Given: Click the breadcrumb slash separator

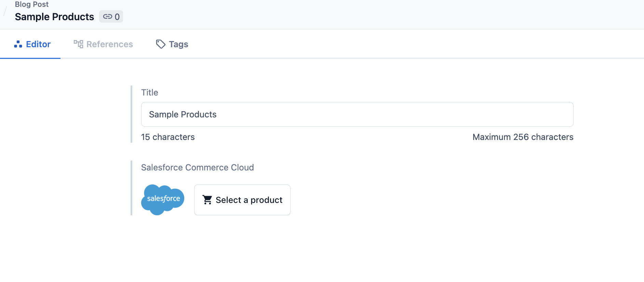Looking at the screenshot, I should point(5,11).
